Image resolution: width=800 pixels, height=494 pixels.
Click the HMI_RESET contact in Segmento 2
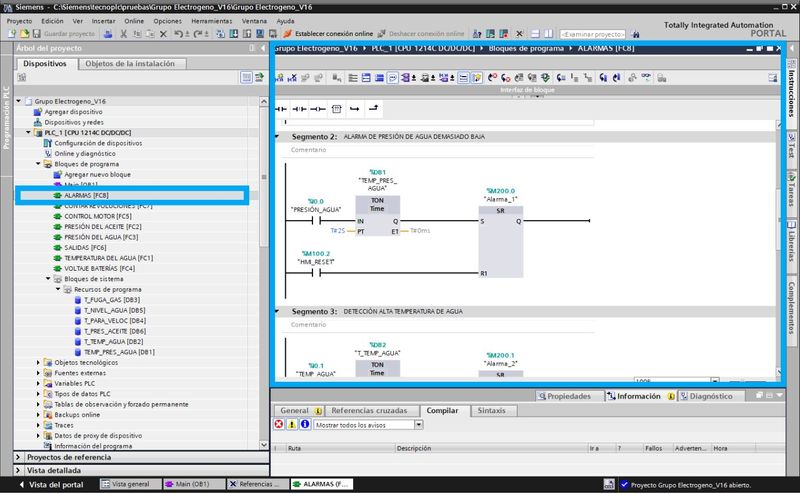click(316, 273)
